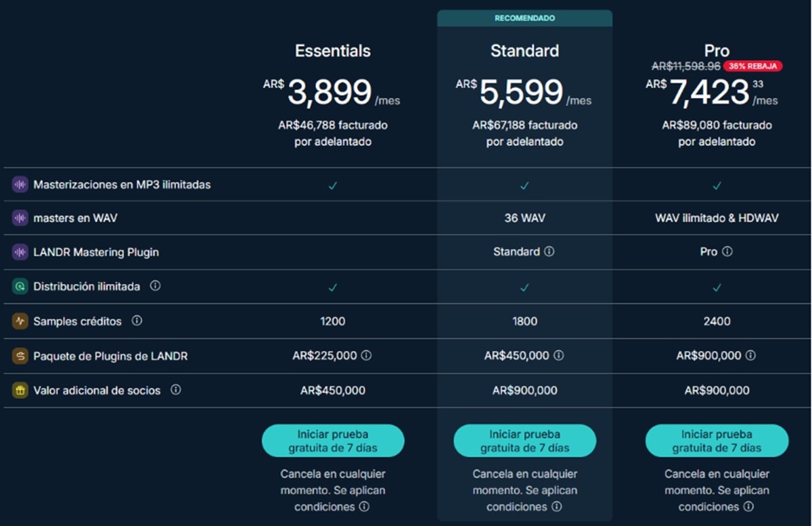This screenshot has width=812, height=526.
Task: Open conditions info under Essentials plan
Action: tap(364, 506)
